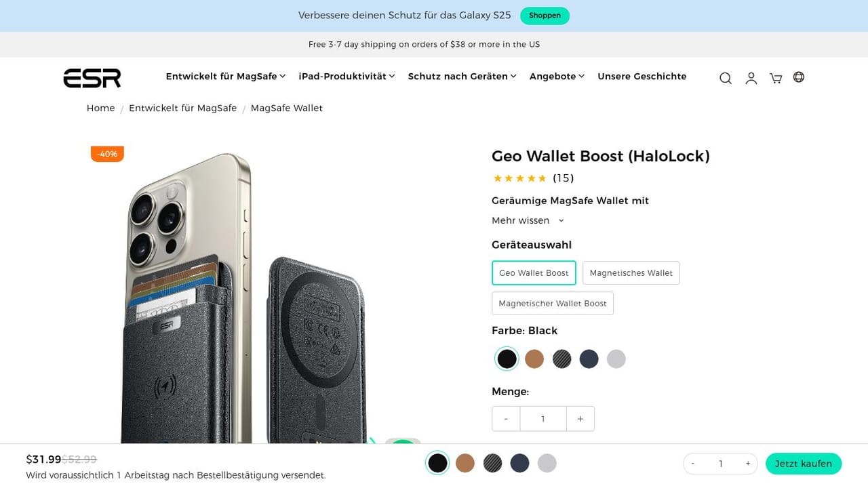Click the Shoppen banner button
Image resolution: width=868 pixels, height=488 pixels.
click(x=545, y=16)
